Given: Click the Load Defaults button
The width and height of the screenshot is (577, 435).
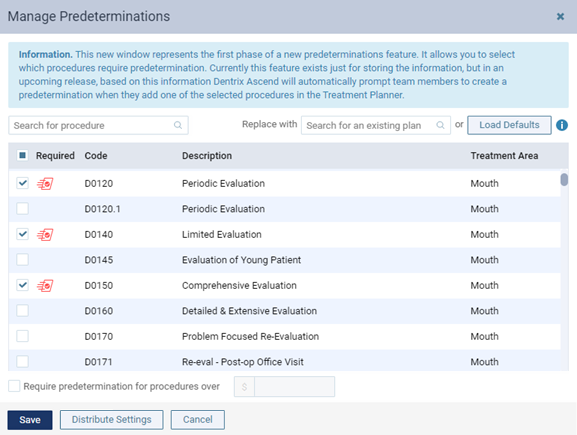Looking at the screenshot, I should tap(509, 125).
